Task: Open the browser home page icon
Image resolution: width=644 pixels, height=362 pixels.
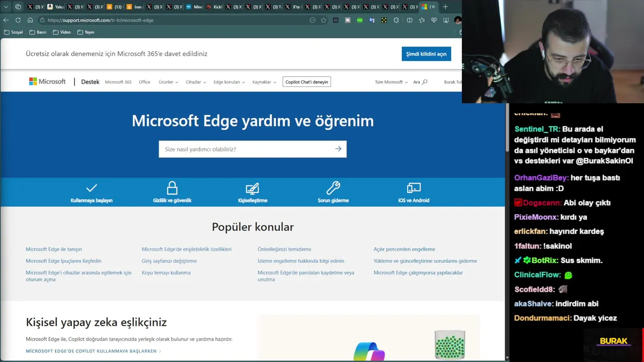Action: [30, 20]
